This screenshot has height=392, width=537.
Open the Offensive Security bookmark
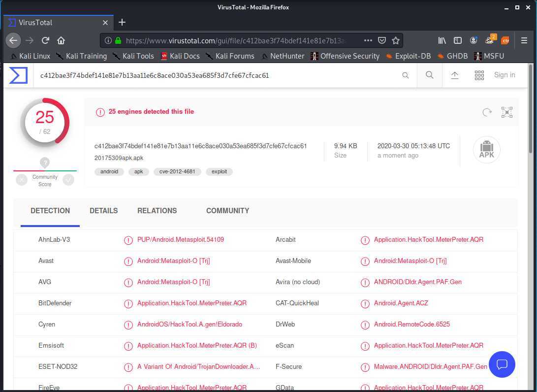tap(345, 56)
